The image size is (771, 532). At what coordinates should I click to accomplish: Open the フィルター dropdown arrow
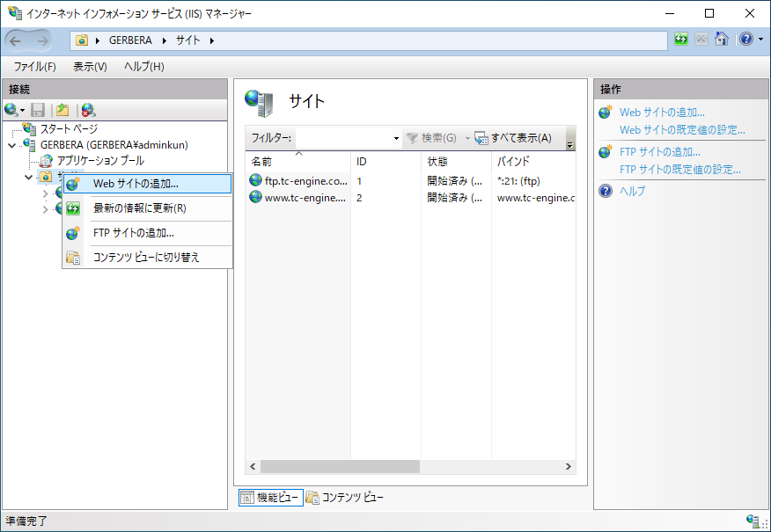pyautogui.click(x=396, y=139)
